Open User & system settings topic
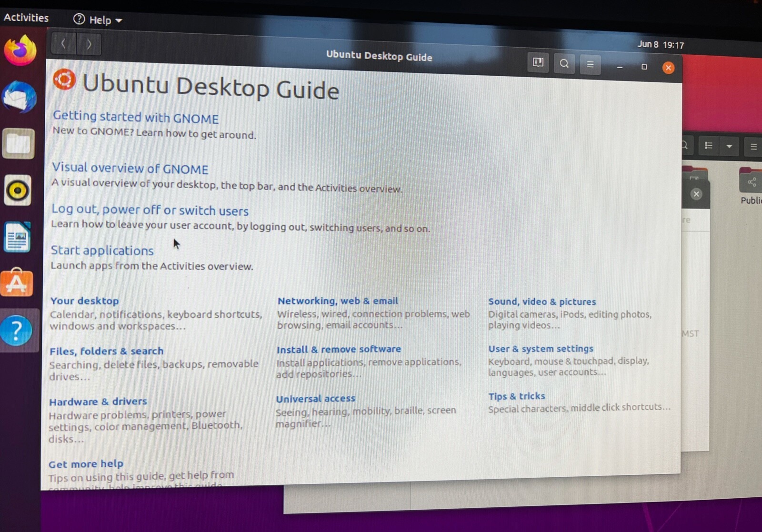The width and height of the screenshot is (762, 532). (541, 349)
